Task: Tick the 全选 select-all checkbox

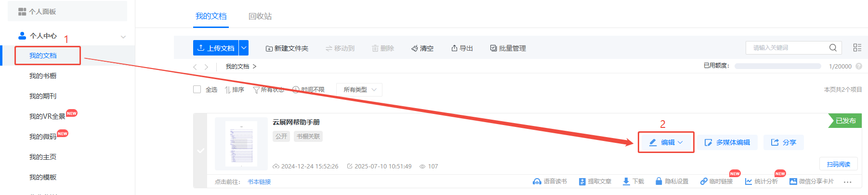Action: [197, 89]
